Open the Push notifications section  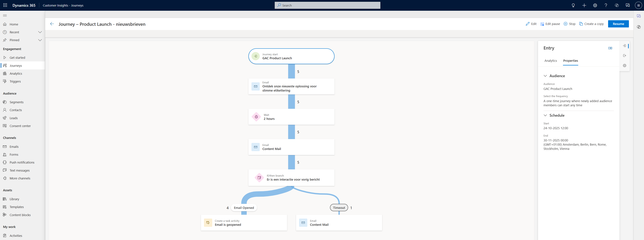coord(22,162)
